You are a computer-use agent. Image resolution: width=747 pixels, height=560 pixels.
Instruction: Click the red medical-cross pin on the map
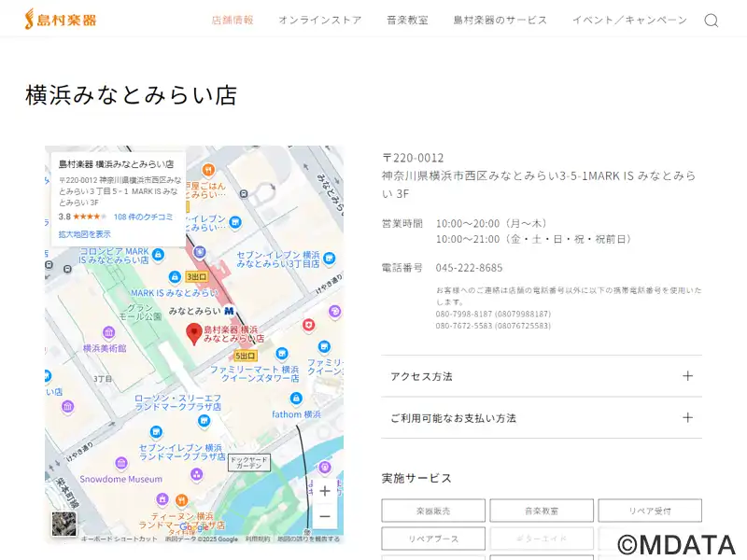[309, 325]
